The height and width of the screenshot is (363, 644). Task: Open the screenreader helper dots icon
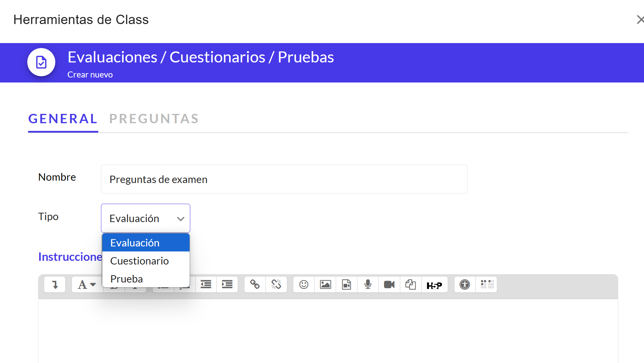[x=487, y=285]
